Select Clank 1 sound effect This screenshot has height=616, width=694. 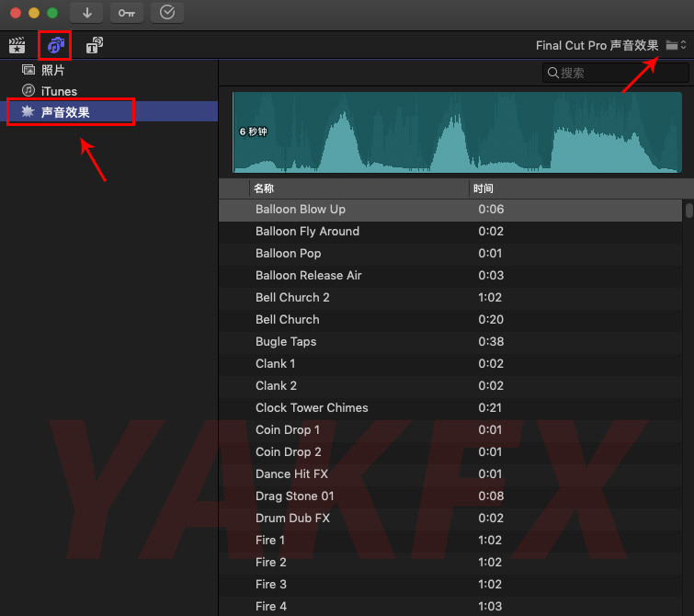pos(450,364)
